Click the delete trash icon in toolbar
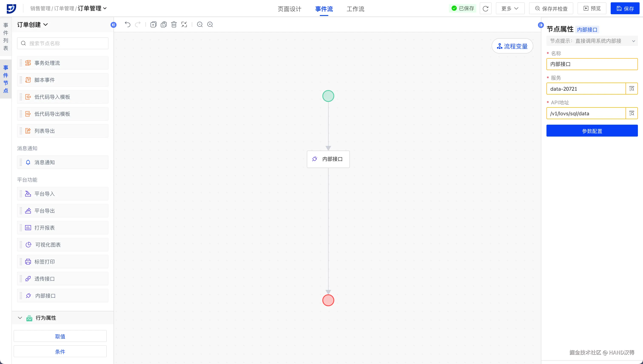This screenshot has width=643, height=364. tap(174, 24)
